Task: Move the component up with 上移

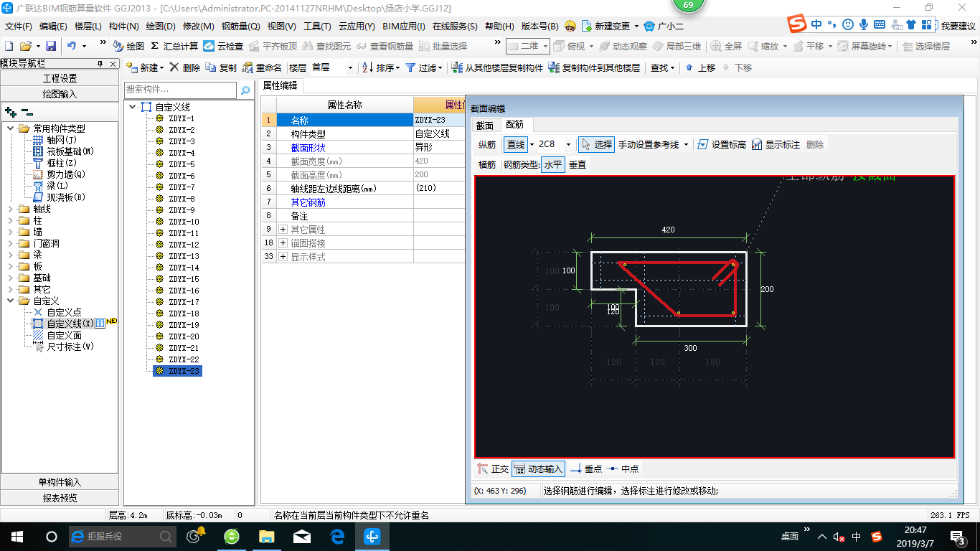Action: point(700,67)
